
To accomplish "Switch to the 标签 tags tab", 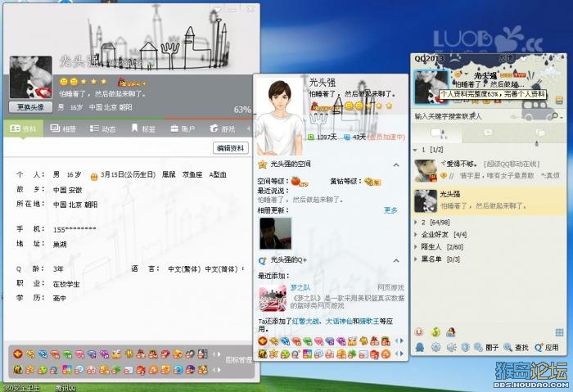I will [143, 128].
